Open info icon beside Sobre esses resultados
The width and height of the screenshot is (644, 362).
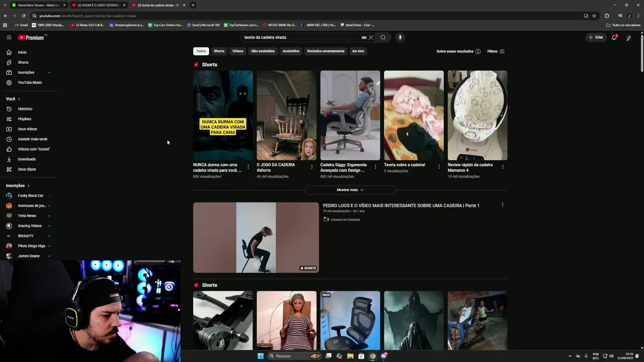(478, 51)
